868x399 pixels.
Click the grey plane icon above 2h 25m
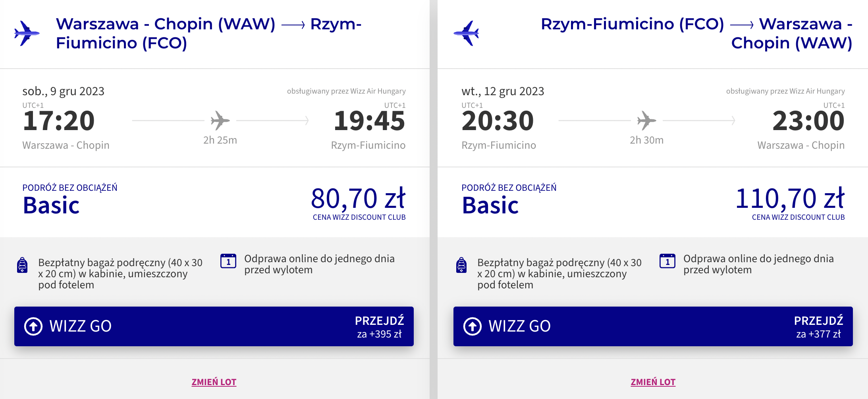(x=220, y=121)
